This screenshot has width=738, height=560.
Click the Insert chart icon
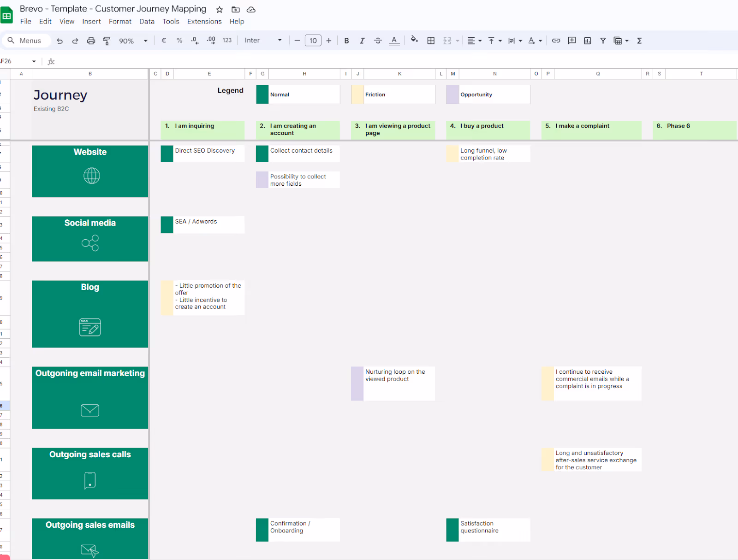(588, 41)
